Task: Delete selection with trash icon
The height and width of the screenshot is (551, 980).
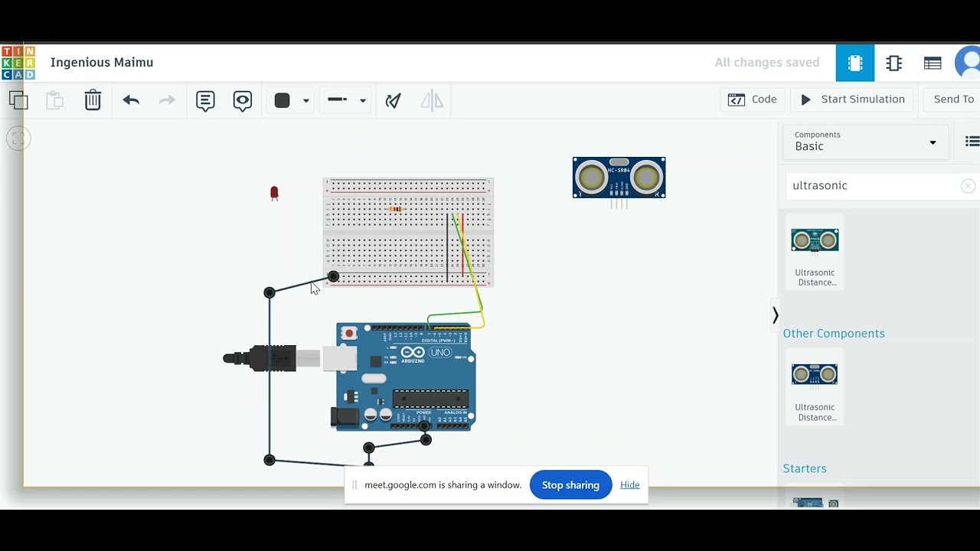Action: click(93, 100)
